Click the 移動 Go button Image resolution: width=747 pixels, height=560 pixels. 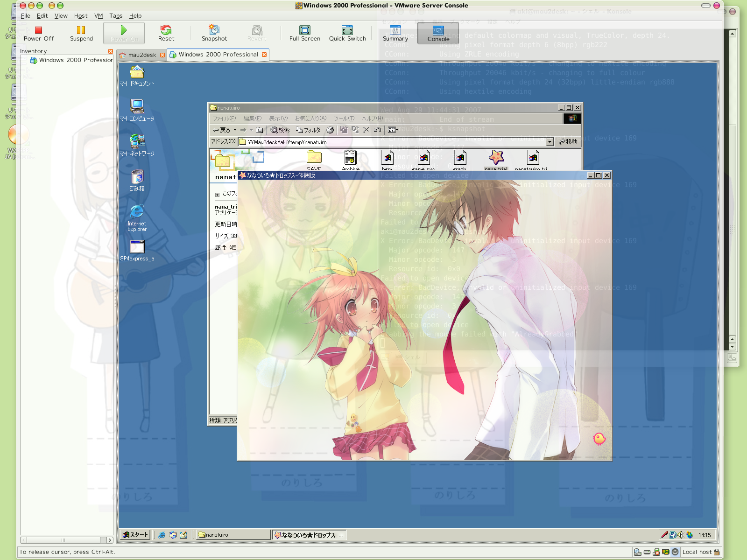[x=568, y=142]
